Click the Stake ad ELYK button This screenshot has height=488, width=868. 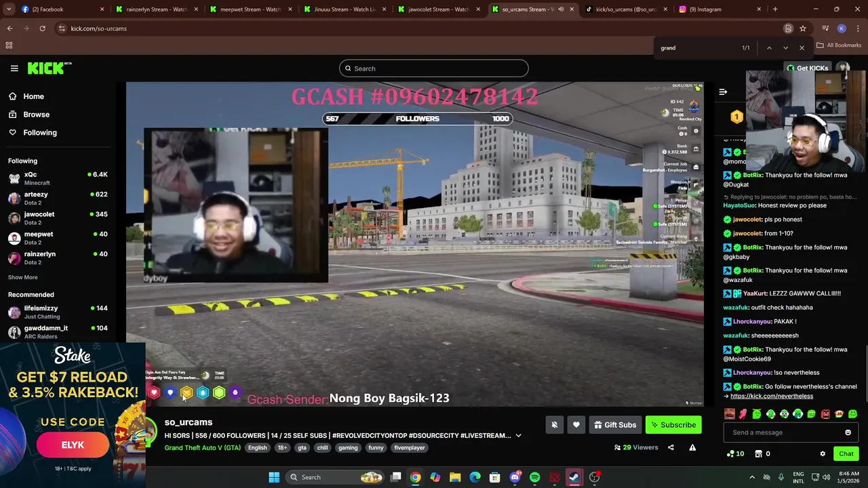pos(73,445)
